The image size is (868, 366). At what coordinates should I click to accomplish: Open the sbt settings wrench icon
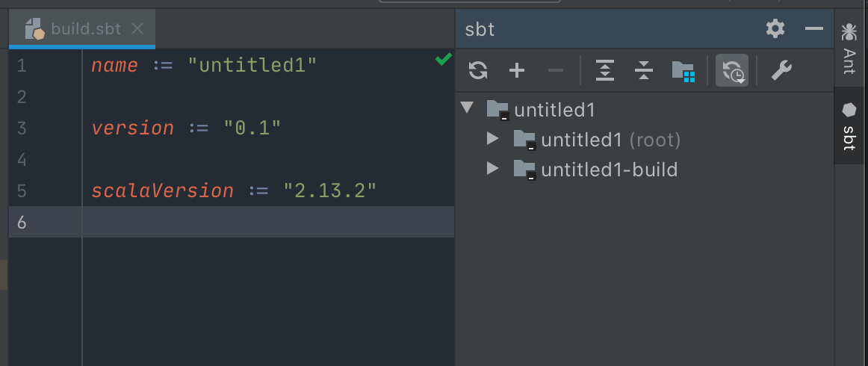(x=781, y=71)
